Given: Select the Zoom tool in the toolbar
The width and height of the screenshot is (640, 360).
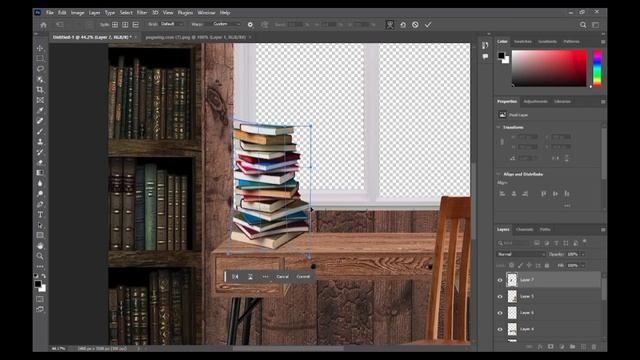Looking at the screenshot, I should pos(40,256).
